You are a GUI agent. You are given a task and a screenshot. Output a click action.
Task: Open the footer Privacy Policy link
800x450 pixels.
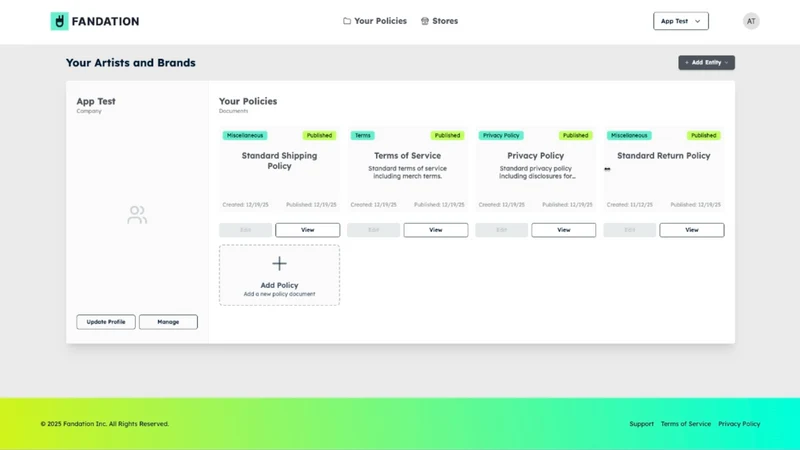739,424
